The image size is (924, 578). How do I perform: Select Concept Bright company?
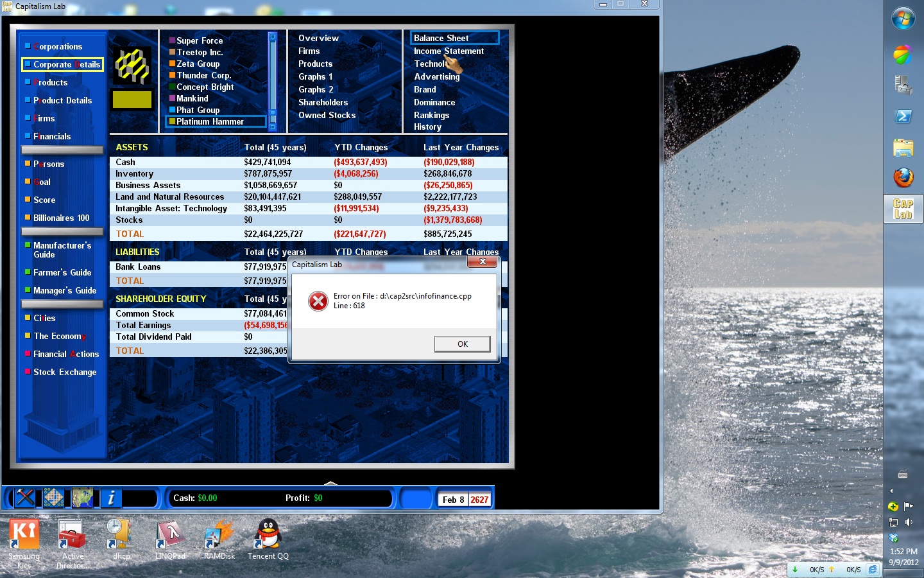205,87
